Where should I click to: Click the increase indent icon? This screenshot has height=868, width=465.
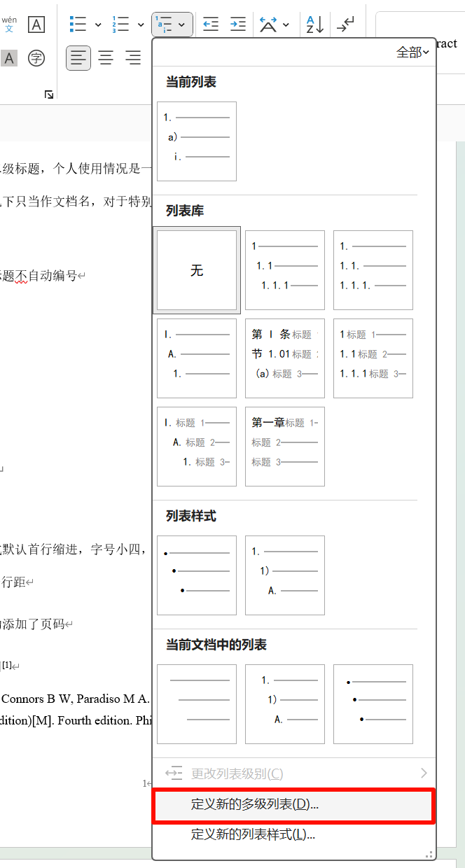tap(238, 24)
